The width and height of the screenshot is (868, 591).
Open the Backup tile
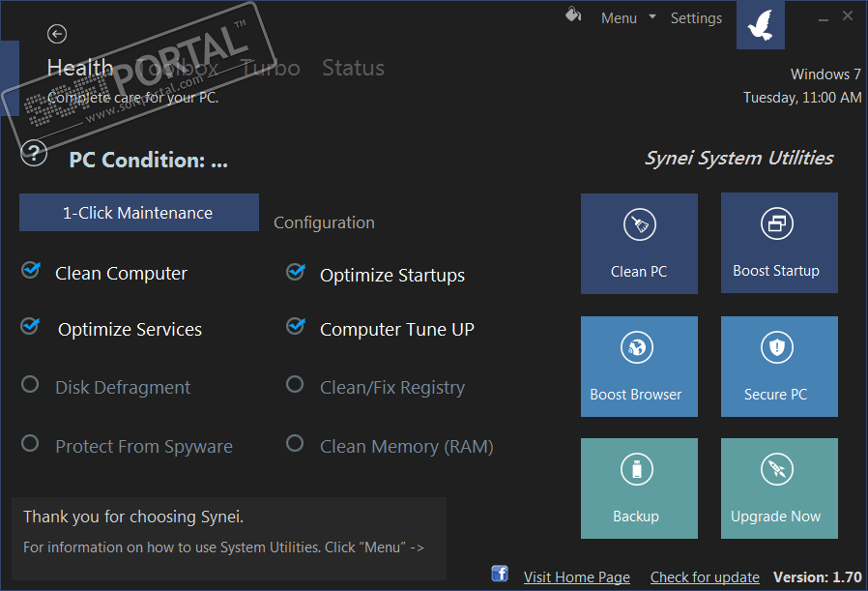[x=639, y=488]
